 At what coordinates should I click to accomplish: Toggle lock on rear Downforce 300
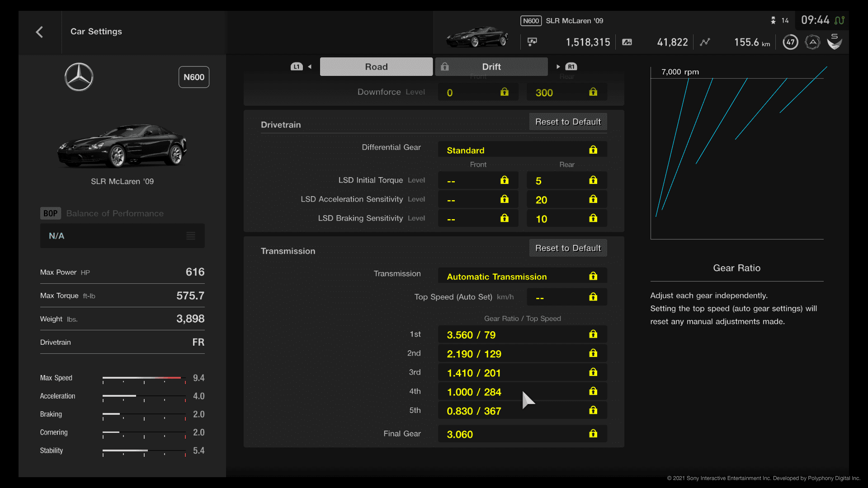click(x=593, y=92)
